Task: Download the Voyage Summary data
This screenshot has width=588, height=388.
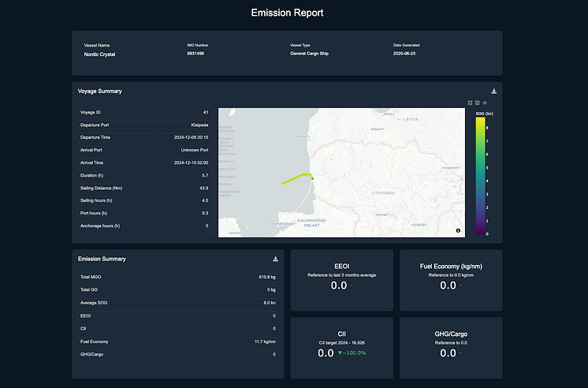Action: pos(493,91)
